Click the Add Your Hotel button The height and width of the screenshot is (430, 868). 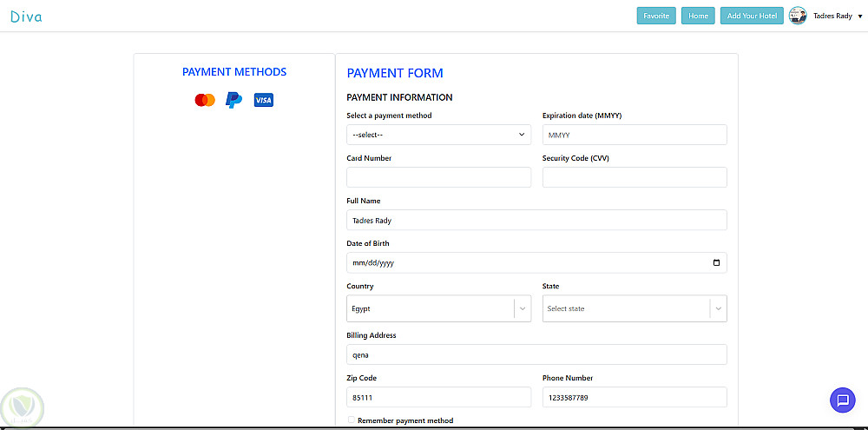coord(752,16)
